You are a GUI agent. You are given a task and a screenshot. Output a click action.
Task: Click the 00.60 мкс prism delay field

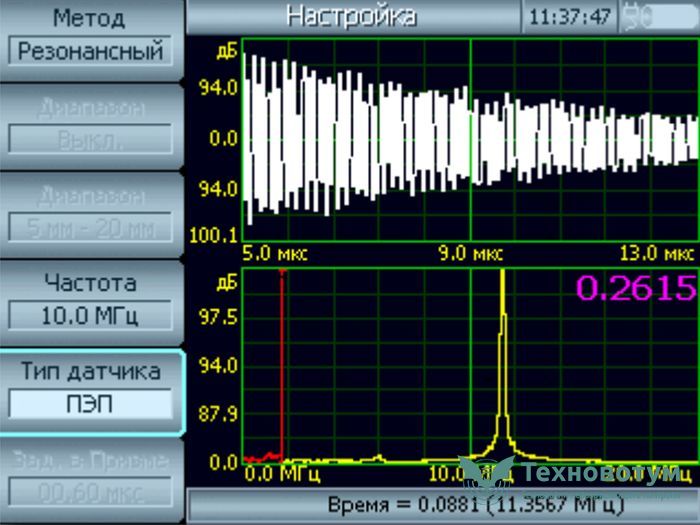click(x=90, y=492)
